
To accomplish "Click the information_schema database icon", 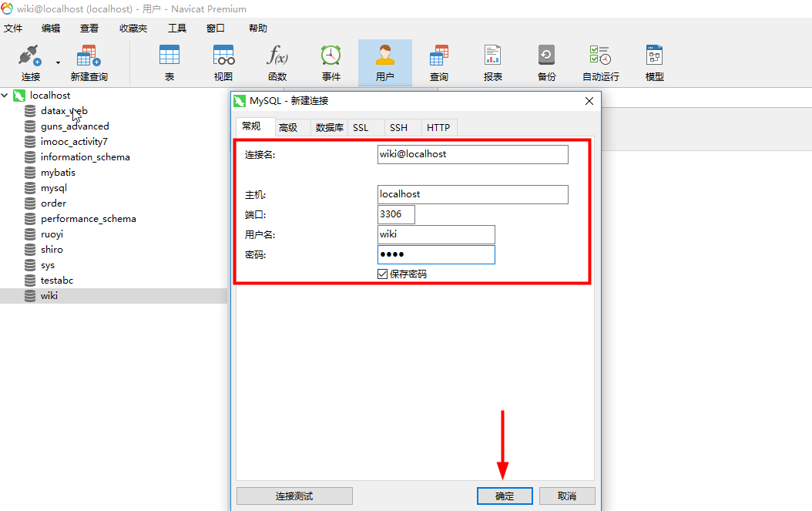I will coord(31,157).
